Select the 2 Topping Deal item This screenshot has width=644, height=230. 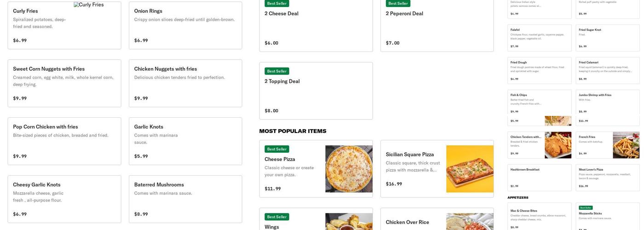click(316, 91)
